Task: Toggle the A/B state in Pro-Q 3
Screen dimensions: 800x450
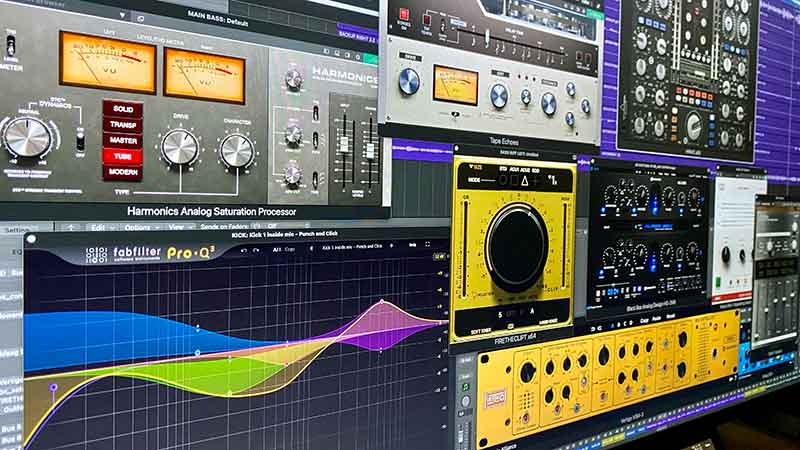Action: point(277,249)
